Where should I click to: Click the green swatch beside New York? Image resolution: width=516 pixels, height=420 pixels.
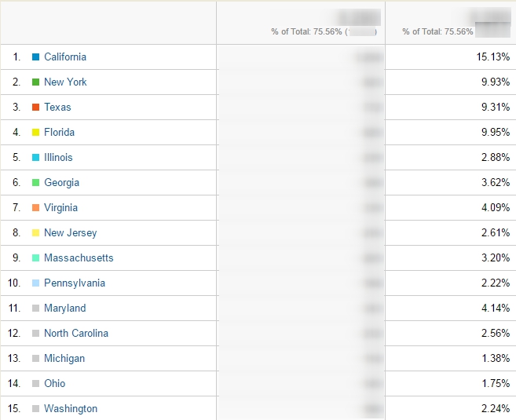pos(35,82)
